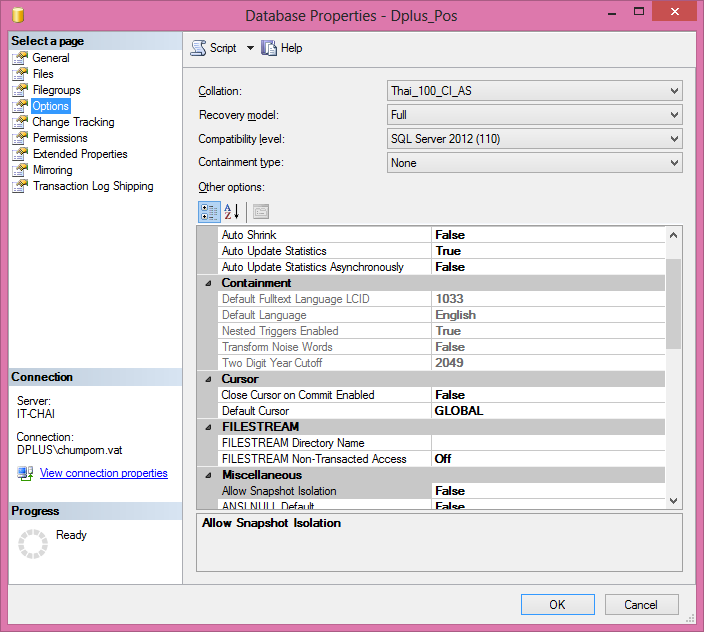
Task: Click the Permissions page icon
Action: click(20, 138)
